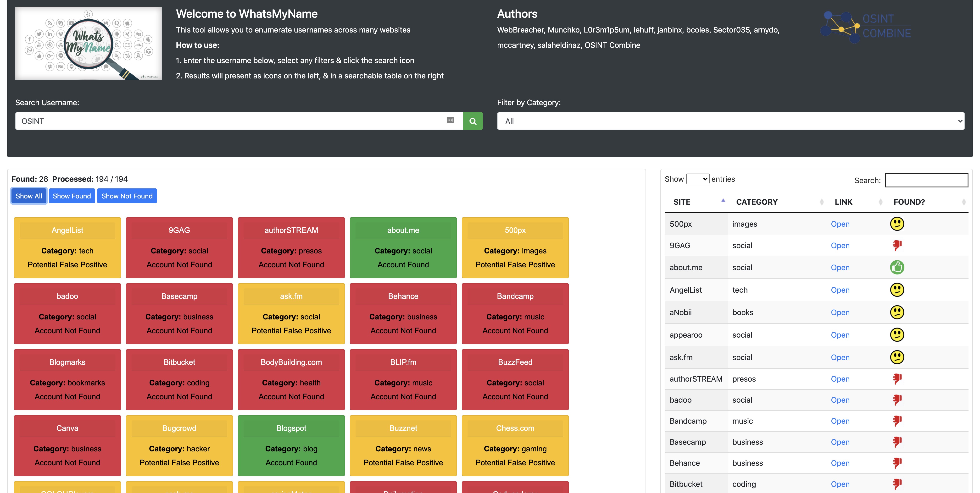Click the BuzzFeed result card
The width and height of the screenshot is (980, 493).
(515, 379)
